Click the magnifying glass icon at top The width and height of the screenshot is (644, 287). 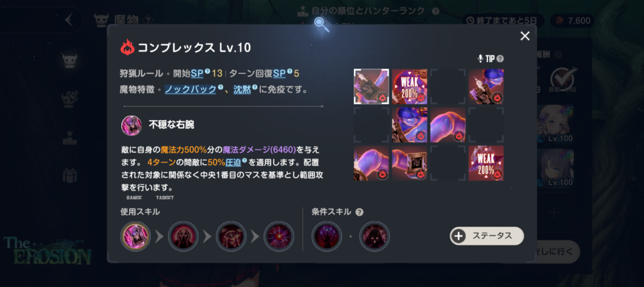tap(321, 25)
